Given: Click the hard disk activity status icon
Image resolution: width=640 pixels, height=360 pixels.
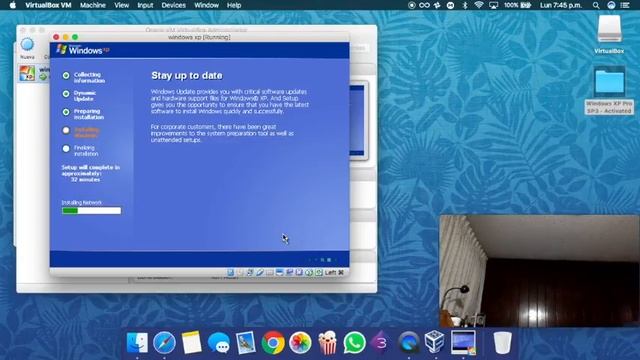Looking at the screenshot, I should (231, 272).
